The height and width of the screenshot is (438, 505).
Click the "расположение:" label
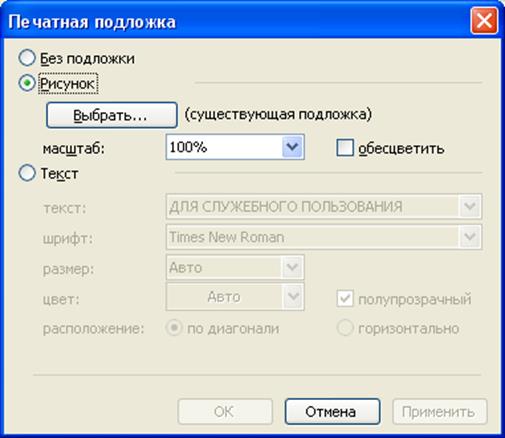[93, 329]
